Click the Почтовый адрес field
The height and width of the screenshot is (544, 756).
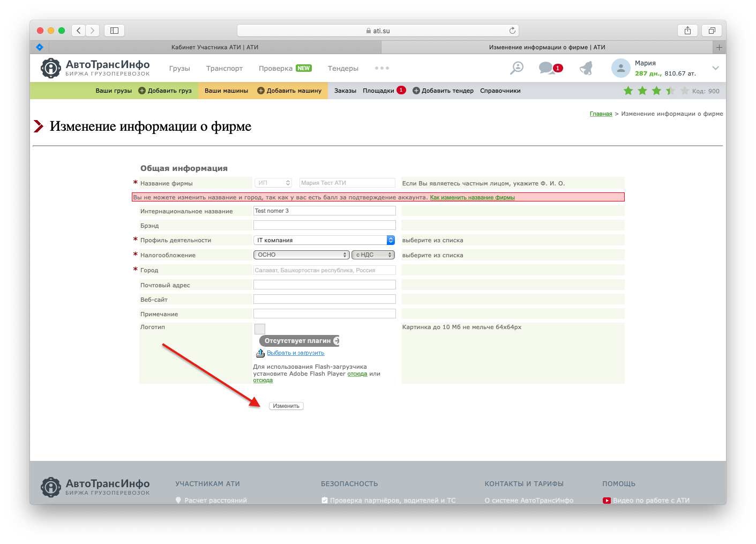tap(325, 285)
